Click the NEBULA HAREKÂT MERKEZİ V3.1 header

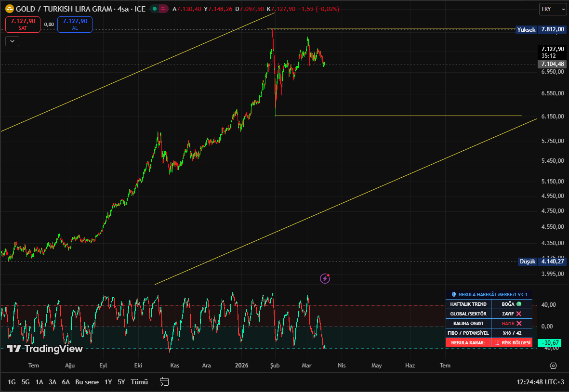489,294
